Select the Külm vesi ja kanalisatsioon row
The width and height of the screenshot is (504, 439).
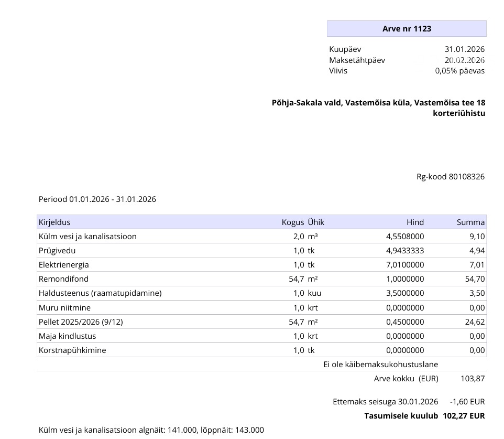(x=261, y=237)
